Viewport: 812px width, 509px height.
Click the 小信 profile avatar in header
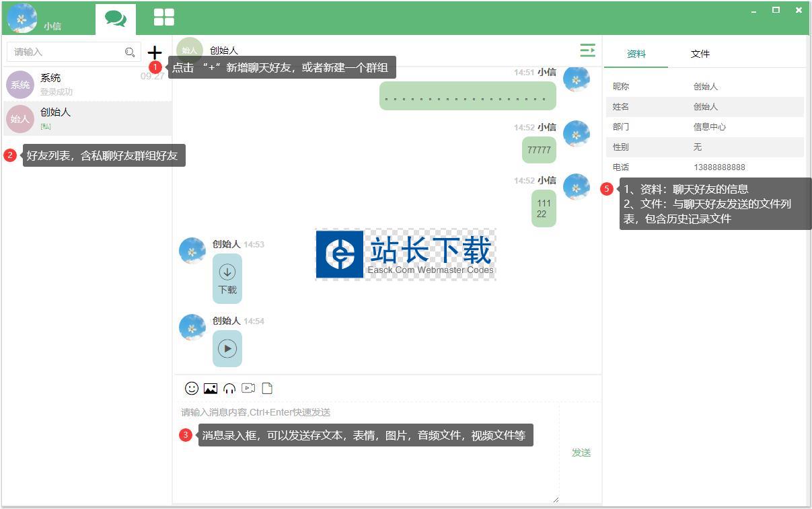coord(22,18)
